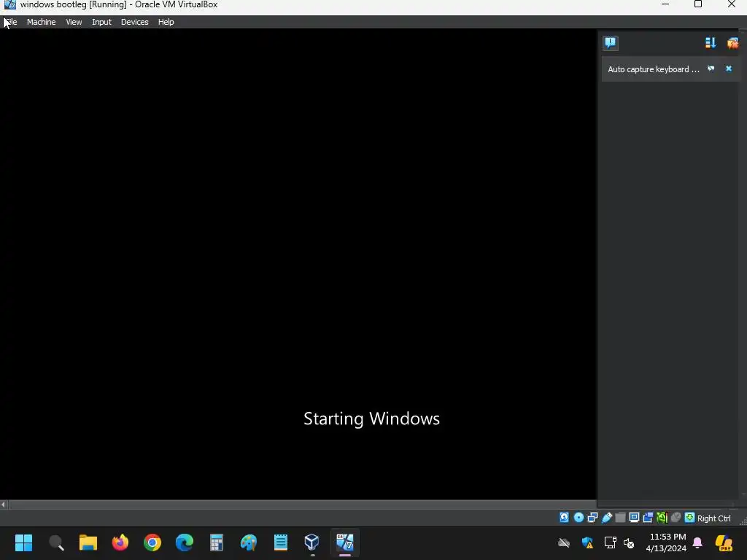Click the greyed mouse integration icon

pyautogui.click(x=676, y=518)
